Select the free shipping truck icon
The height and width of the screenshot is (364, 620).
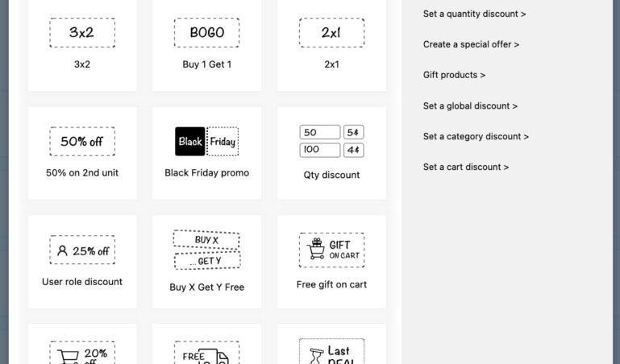point(206,354)
